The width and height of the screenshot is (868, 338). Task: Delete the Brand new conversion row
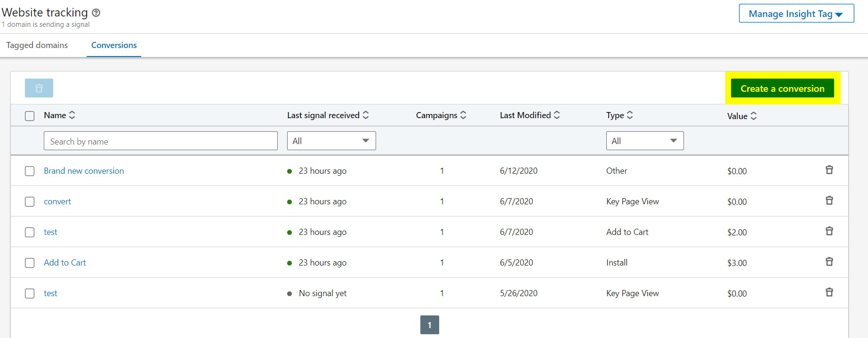click(x=829, y=170)
